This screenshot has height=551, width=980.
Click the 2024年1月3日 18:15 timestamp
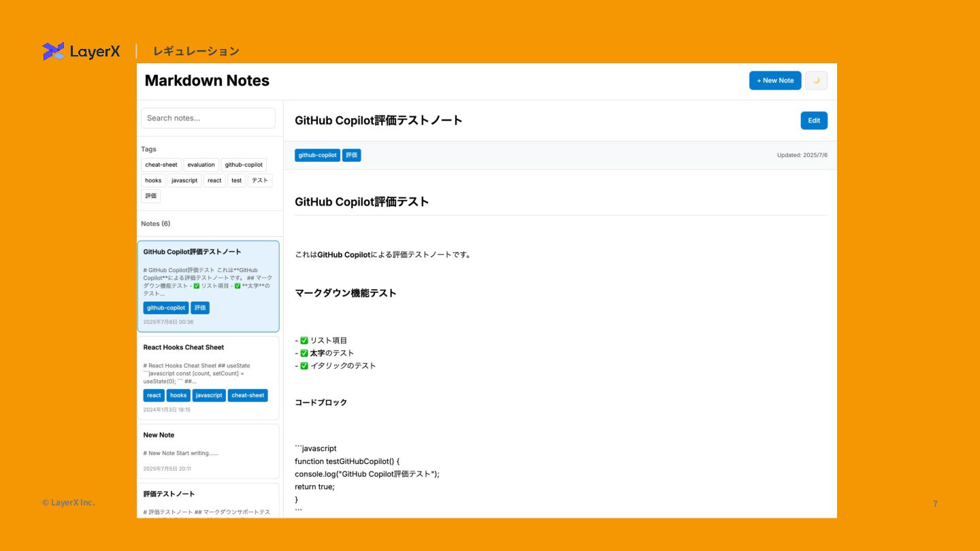point(167,410)
